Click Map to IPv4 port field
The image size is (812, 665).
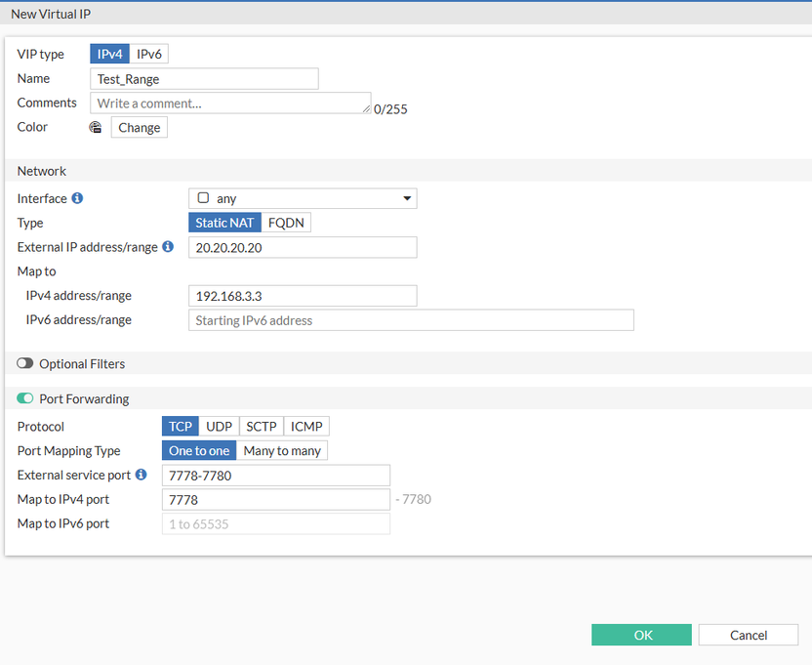pos(276,500)
